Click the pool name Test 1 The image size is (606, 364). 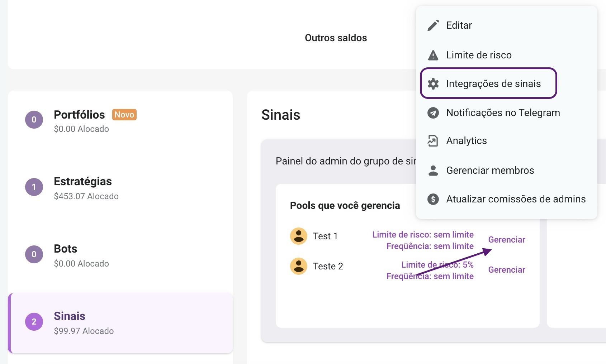pos(325,236)
